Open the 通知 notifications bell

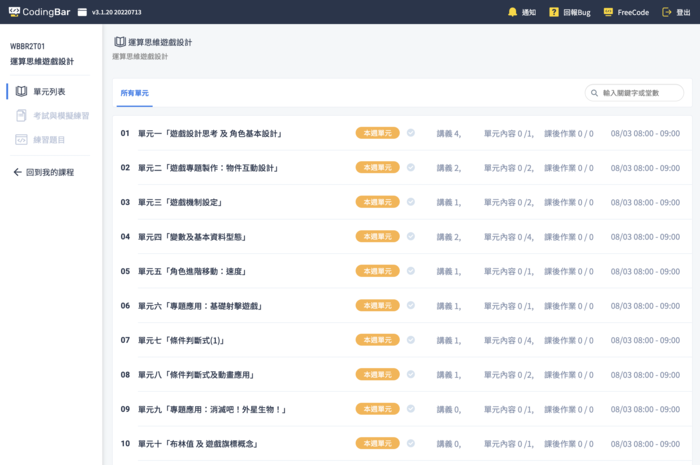tap(513, 12)
